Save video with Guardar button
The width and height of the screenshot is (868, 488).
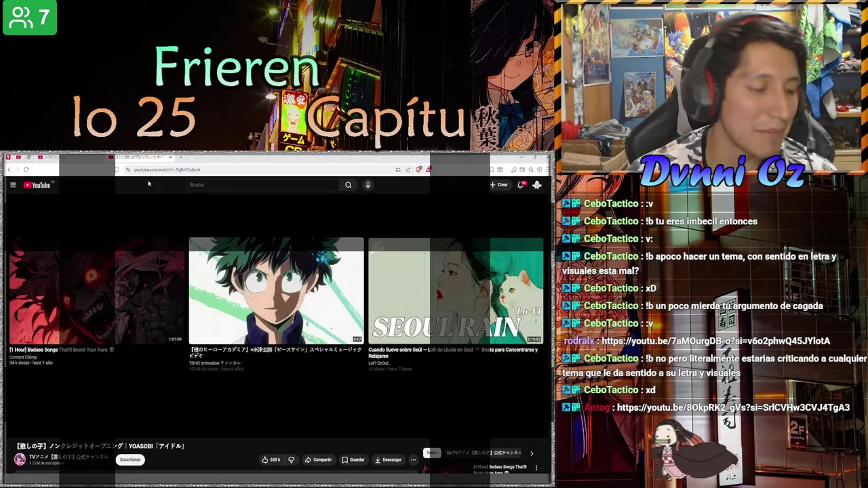click(x=353, y=460)
